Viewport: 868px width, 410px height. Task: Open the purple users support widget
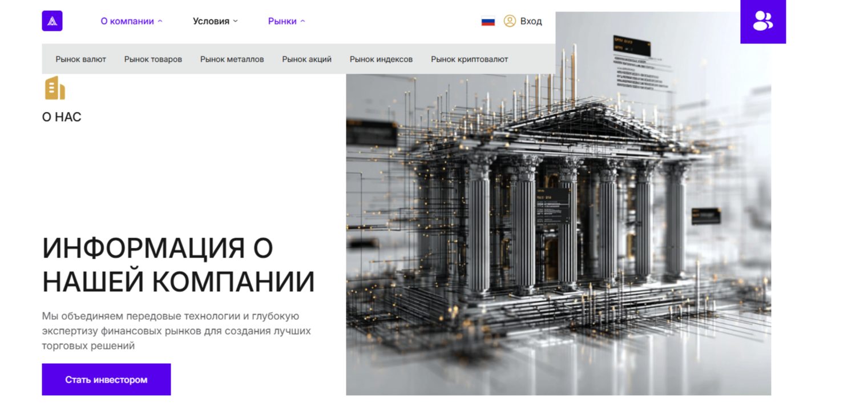pyautogui.click(x=763, y=21)
